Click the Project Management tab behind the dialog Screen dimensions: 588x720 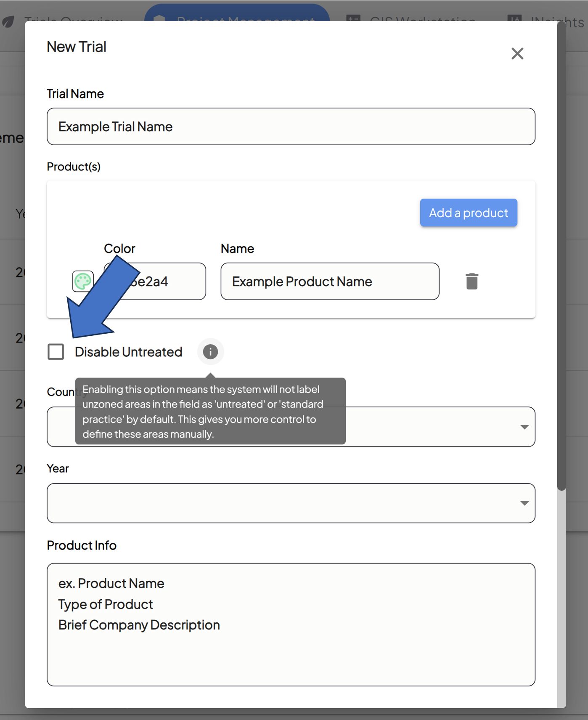click(237, 13)
